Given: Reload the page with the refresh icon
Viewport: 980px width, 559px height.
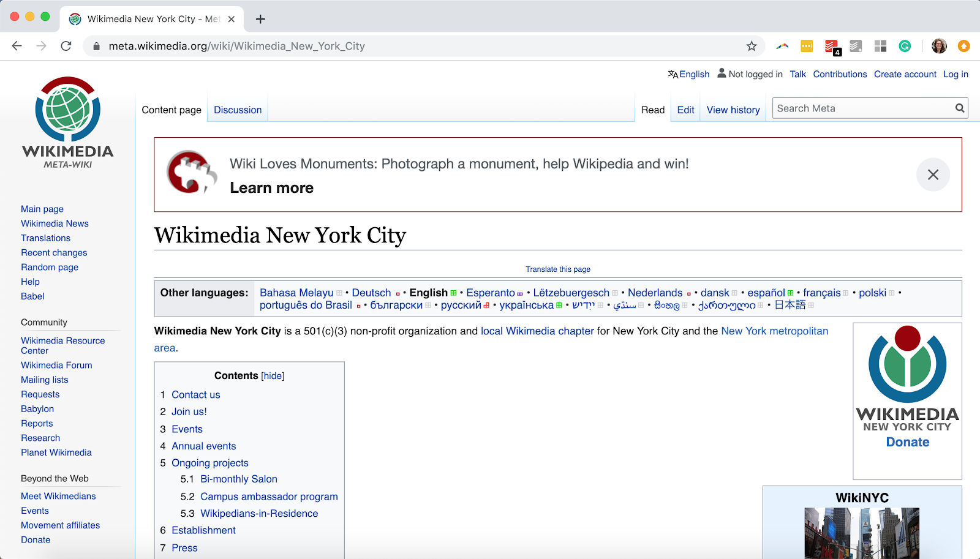Looking at the screenshot, I should tap(66, 46).
